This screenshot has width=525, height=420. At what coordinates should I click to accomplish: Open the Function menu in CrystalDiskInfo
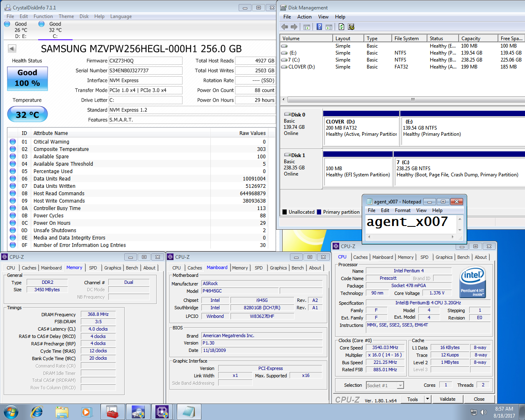pos(43,16)
